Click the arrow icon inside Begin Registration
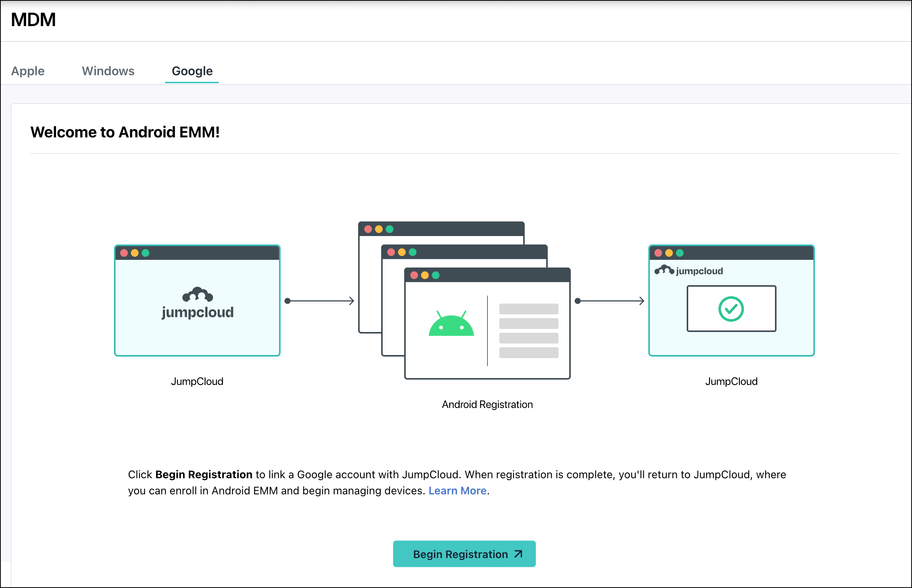 coord(518,554)
